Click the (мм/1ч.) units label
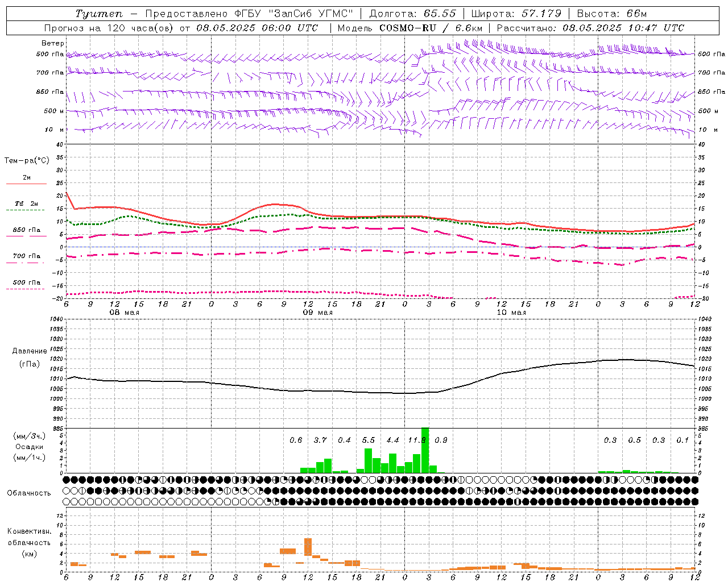728x582 pixels. 29,458
